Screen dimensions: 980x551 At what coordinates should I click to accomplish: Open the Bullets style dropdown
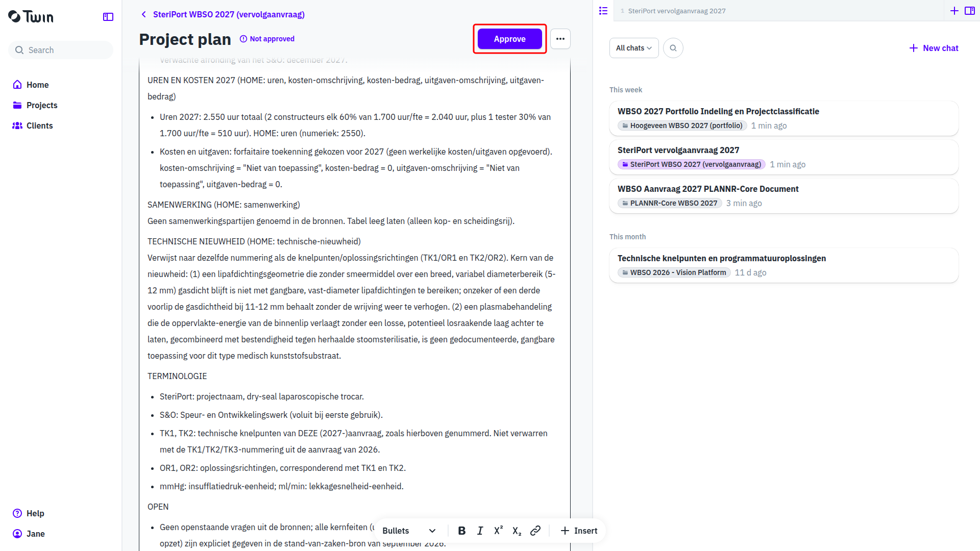(x=409, y=531)
